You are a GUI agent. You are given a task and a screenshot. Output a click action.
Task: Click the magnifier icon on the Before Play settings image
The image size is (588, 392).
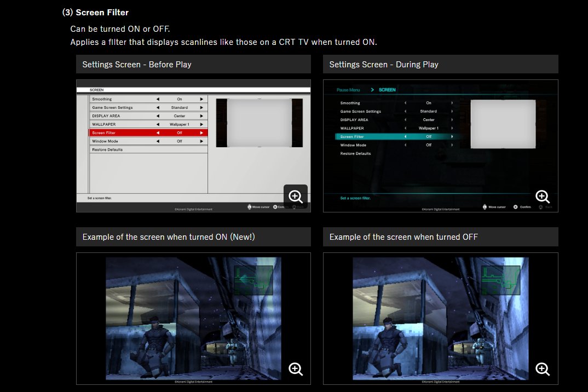296,196
